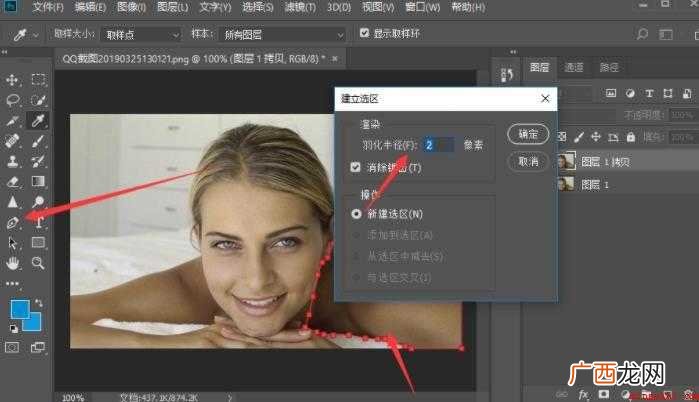The width and height of the screenshot is (699, 402).
Task: Open layer fill percentage dropdown
Action: [683, 137]
